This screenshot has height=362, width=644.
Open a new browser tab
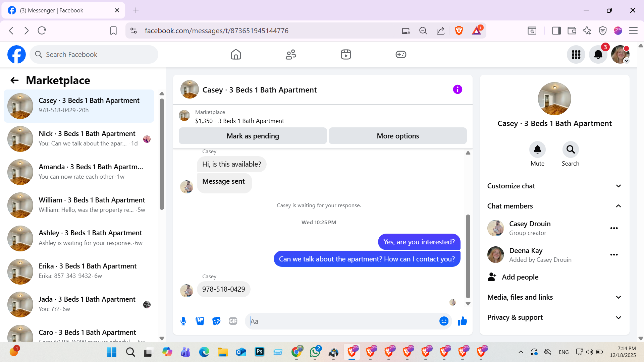coord(136,10)
